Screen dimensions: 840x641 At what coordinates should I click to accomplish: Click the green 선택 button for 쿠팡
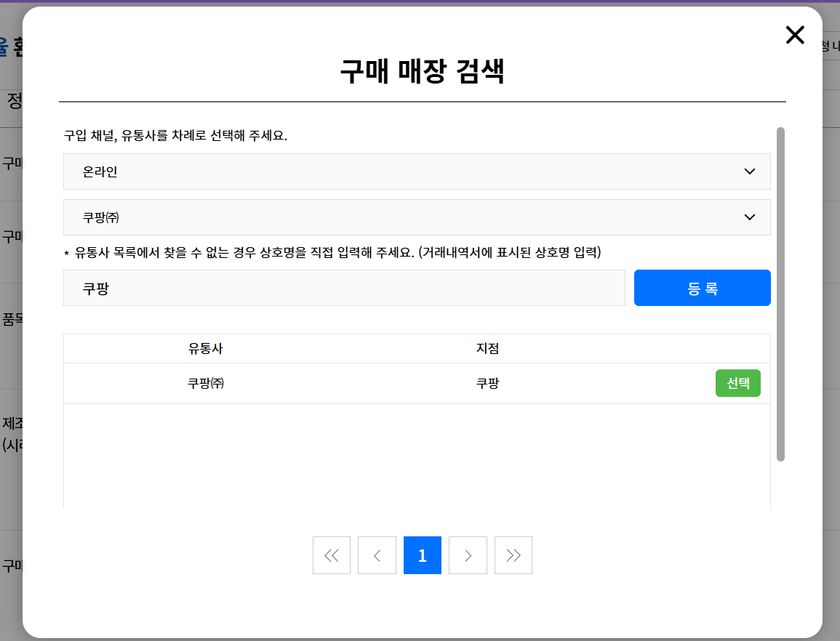click(737, 383)
